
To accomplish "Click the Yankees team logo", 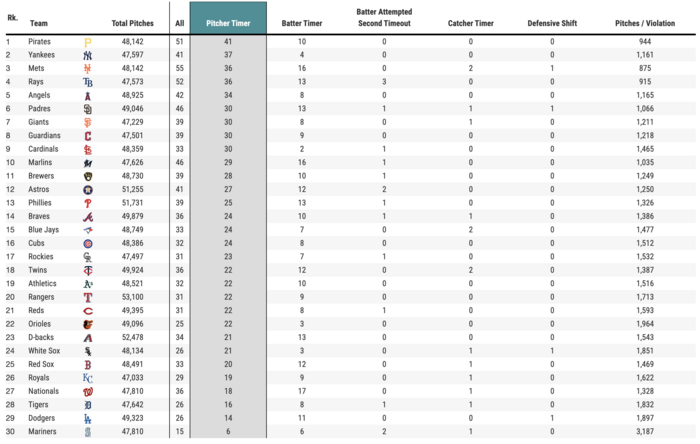I will (x=88, y=54).
